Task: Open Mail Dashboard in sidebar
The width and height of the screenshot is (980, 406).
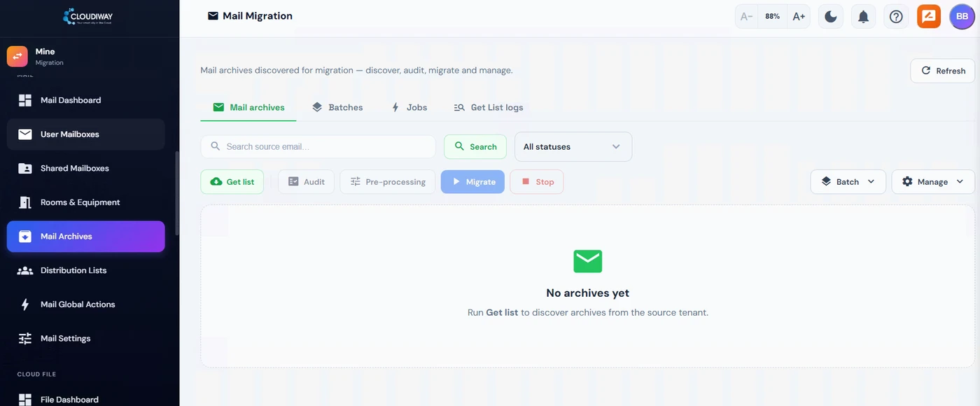Action: pyautogui.click(x=86, y=100)
